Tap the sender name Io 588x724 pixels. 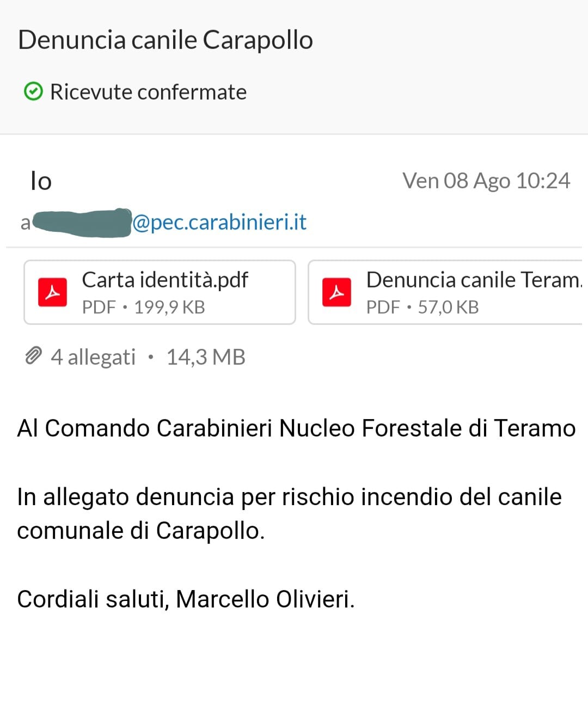pos(41,181)
